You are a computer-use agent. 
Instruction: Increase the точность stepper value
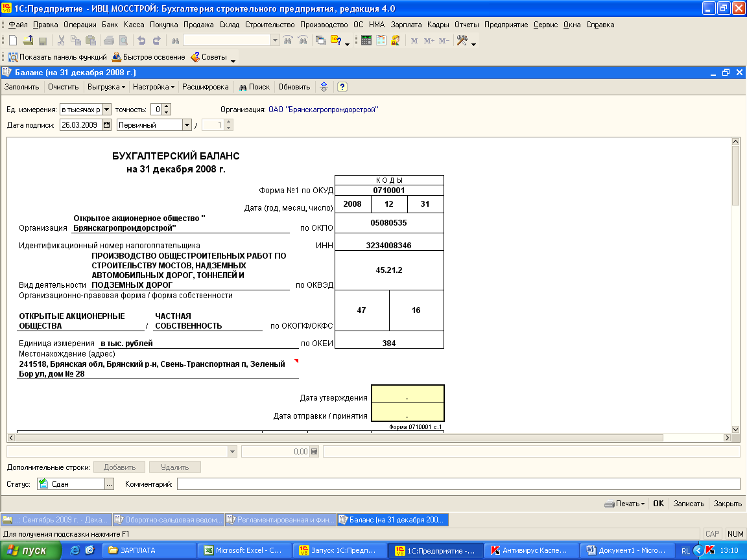[167, 107]
